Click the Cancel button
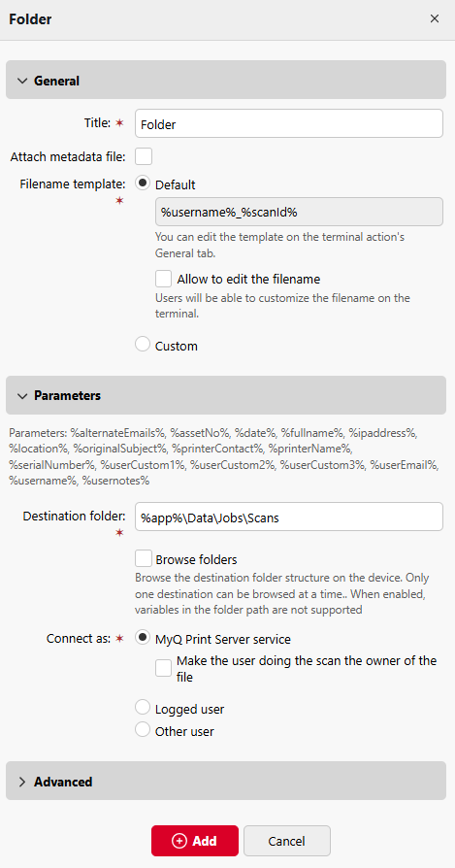This screenshot has width=455, height=868. (287, 841)
